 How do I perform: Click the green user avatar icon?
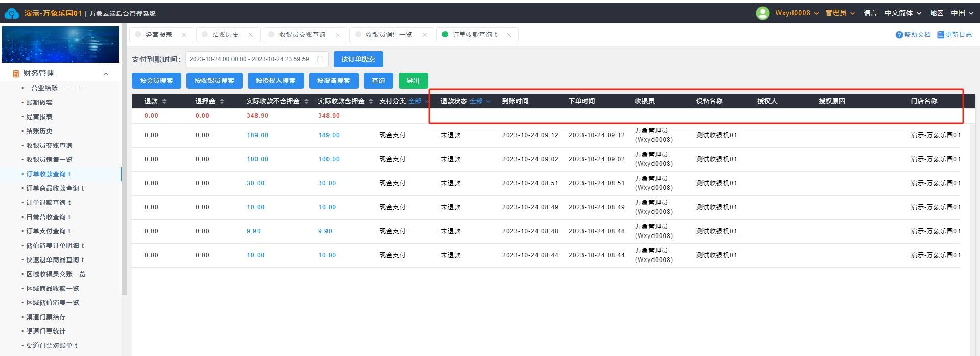(762, 13)
